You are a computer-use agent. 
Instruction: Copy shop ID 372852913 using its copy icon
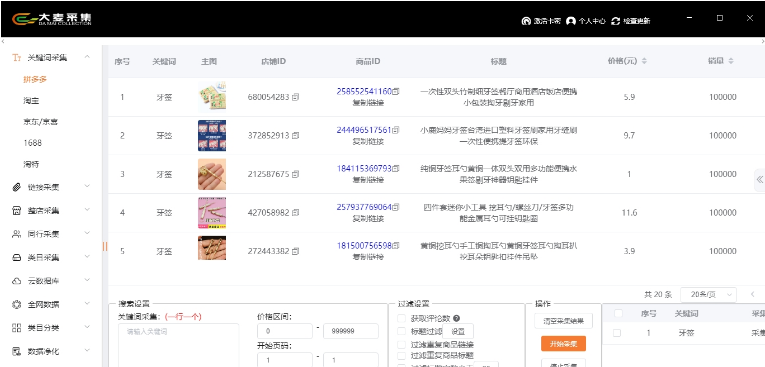(296, 136)
